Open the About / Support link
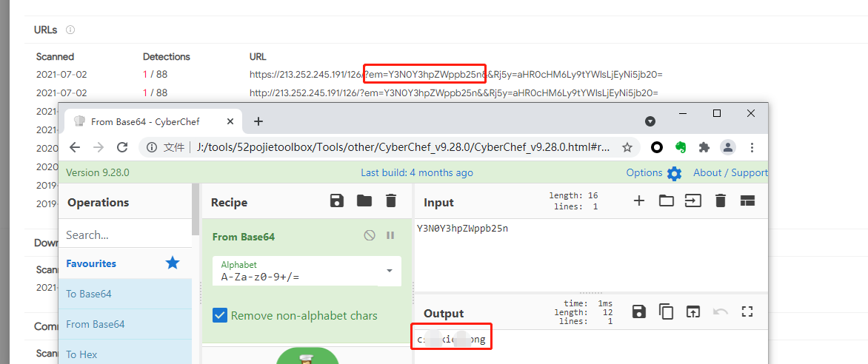This screenshot has height=364, width=868. 730,172
